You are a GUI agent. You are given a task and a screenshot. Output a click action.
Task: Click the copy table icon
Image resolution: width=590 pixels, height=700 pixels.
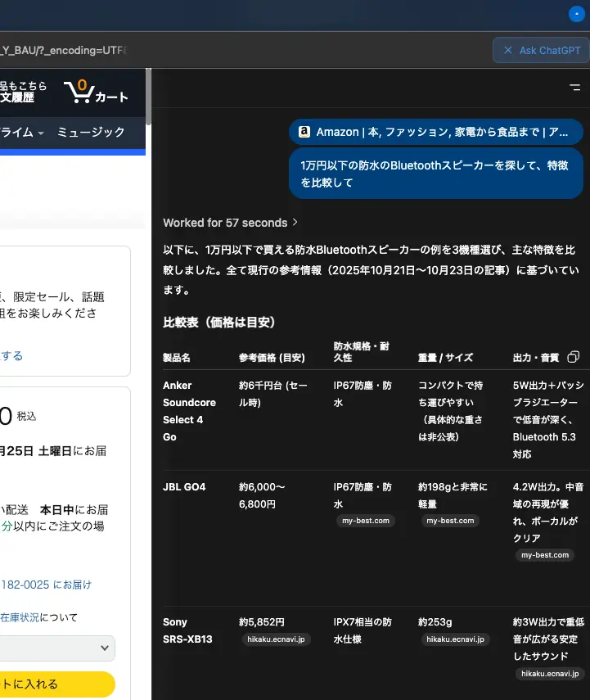click(x=574, y=357)
